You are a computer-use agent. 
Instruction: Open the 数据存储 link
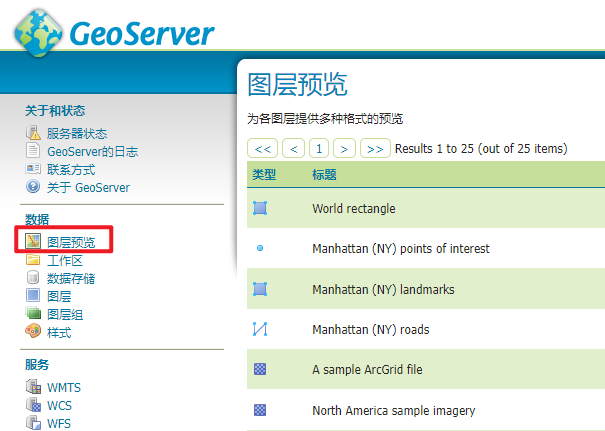tap(71, 278)
